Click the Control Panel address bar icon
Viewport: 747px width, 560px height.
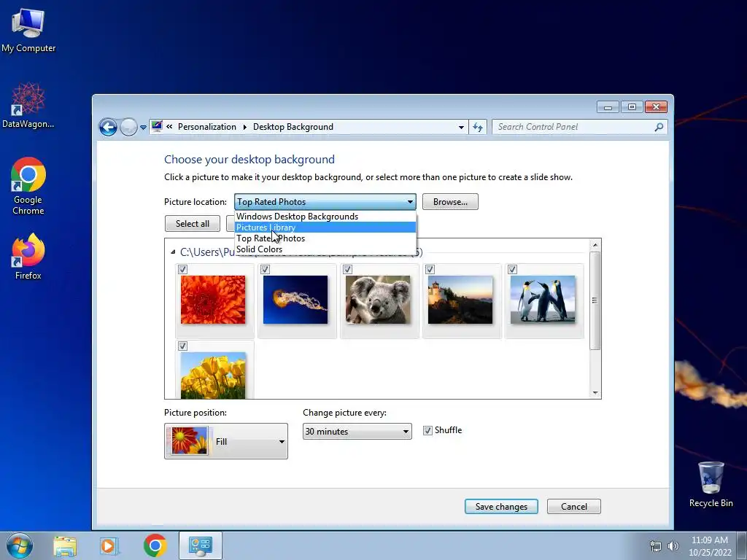157,127
